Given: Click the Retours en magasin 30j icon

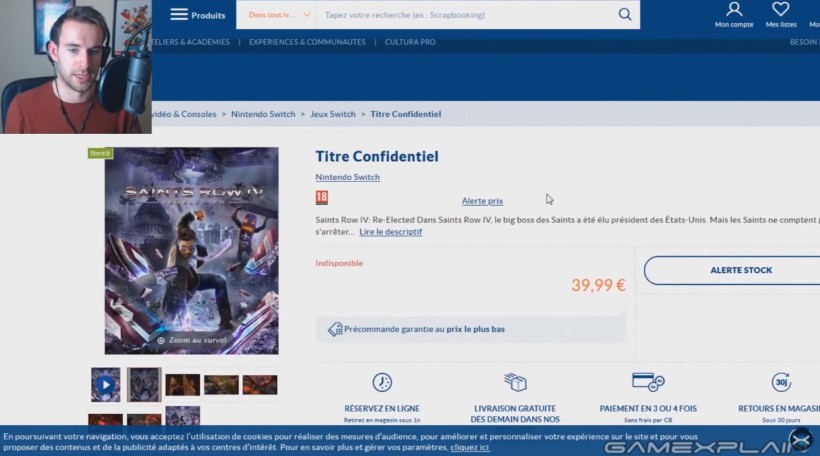Looking at the screenshot, I should (x=781, y=382).
